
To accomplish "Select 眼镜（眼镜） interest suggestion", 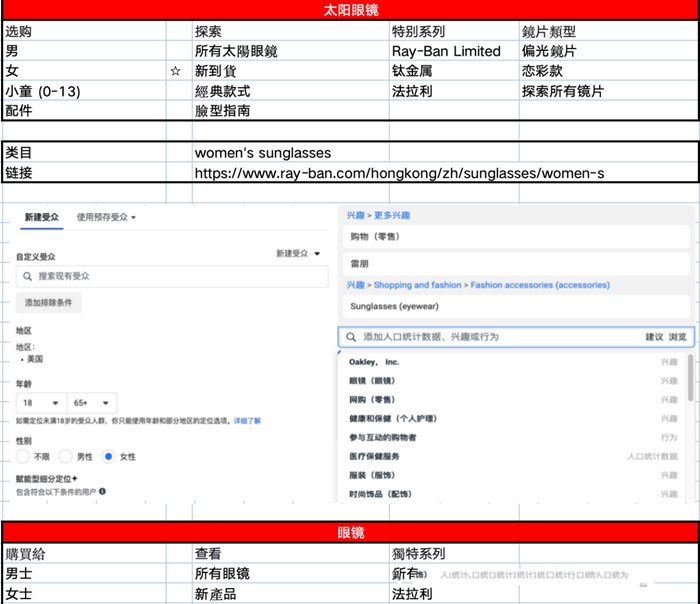I will pos(513,381).
